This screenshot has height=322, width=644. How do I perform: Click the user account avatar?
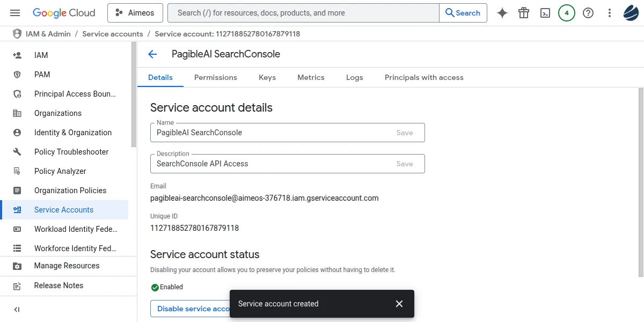(x=631, y=13)
